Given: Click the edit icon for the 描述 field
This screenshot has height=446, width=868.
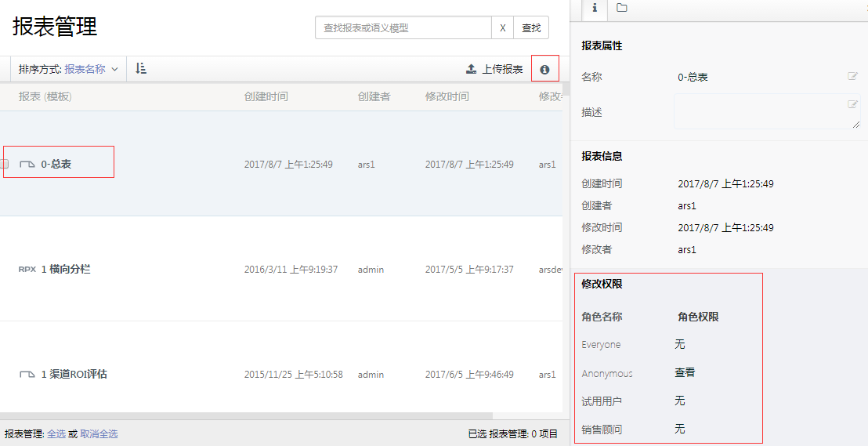Looking at the screenshot, I should pyautogui.click(x=852, y=104).
